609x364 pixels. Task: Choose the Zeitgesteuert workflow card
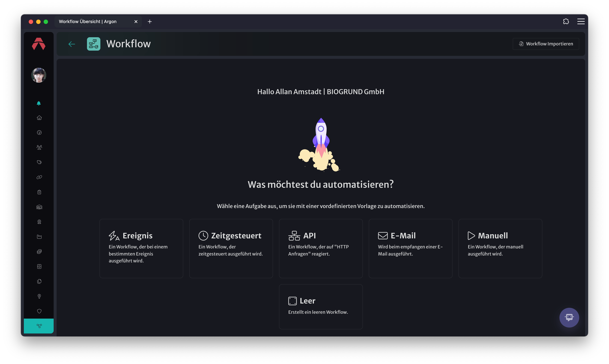click(x=231, y=248)
